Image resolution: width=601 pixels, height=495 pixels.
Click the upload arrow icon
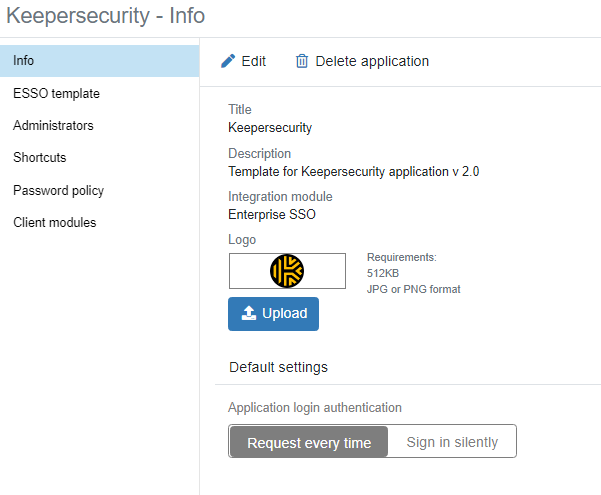pyautogui.click(x=249, y=314)
